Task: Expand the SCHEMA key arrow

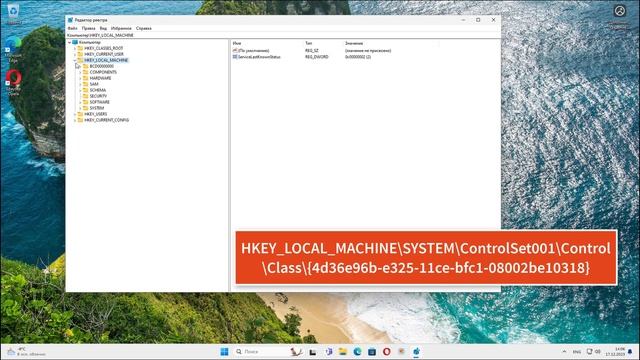Action: point(80,90)
